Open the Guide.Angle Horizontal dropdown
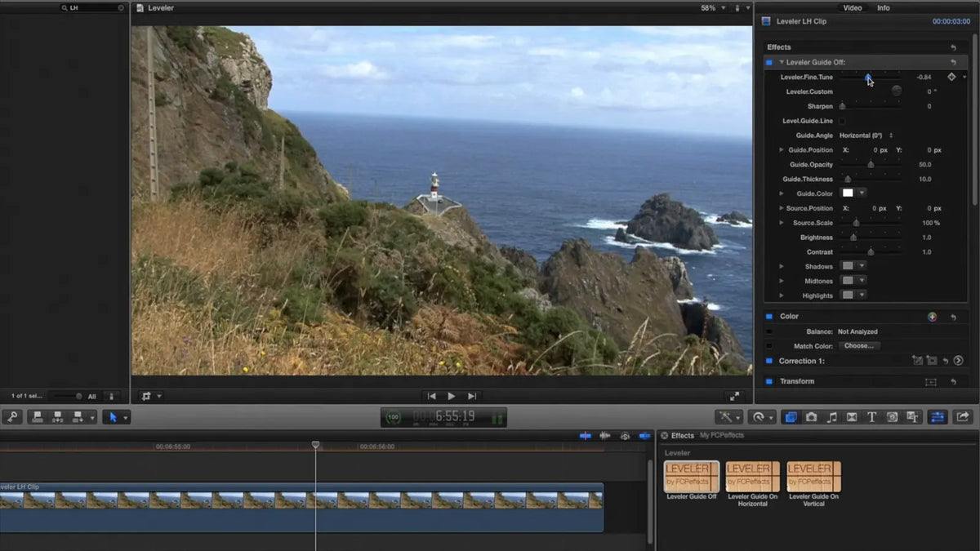This screenshot has height=551, width=980. pyautogui.click(x=866, y=136)
